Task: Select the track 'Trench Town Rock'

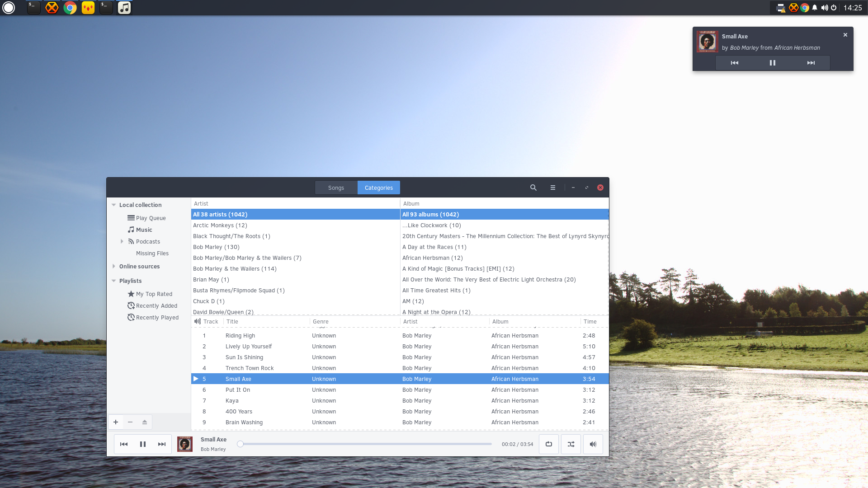Action: [x=400, y=368]
